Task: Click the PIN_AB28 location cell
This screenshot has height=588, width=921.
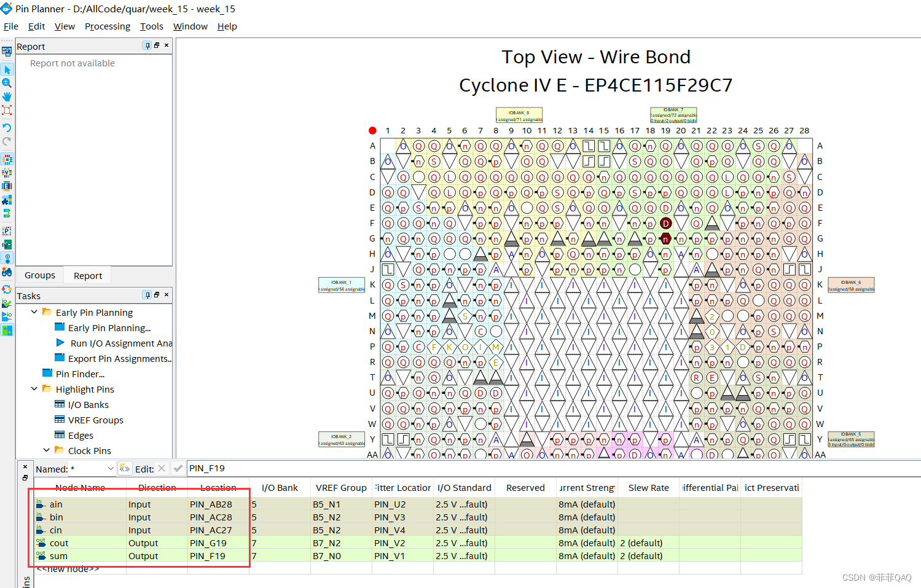Action: [x=218, y=504]
